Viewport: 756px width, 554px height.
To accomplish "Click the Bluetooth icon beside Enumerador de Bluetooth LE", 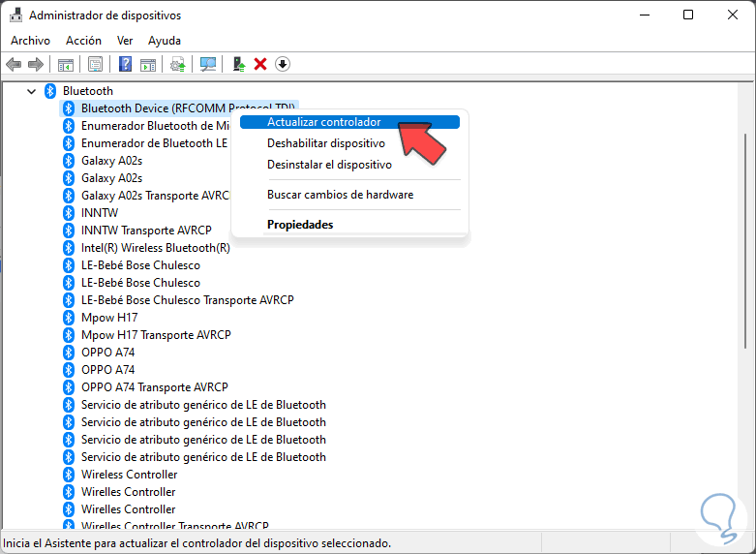I will click(x=69, y=143).
